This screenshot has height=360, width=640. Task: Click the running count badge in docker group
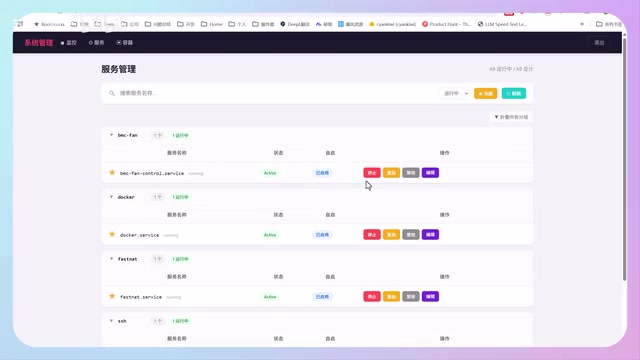(180, 197)
